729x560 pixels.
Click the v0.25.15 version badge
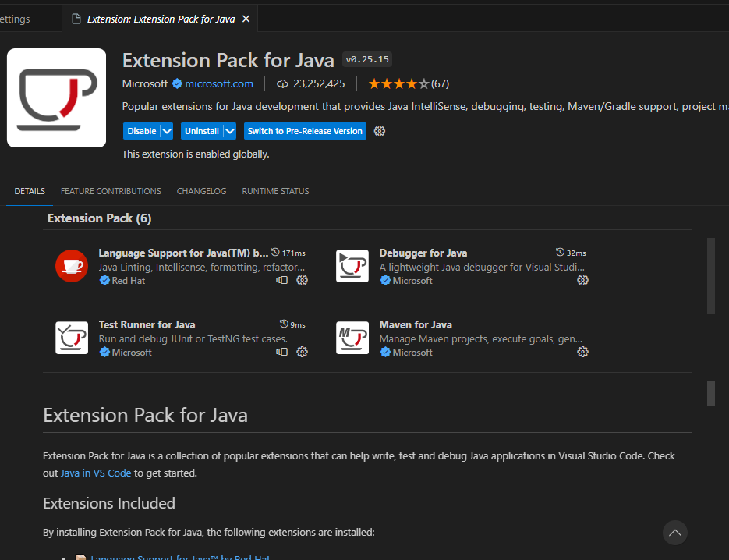click(367, 59)
